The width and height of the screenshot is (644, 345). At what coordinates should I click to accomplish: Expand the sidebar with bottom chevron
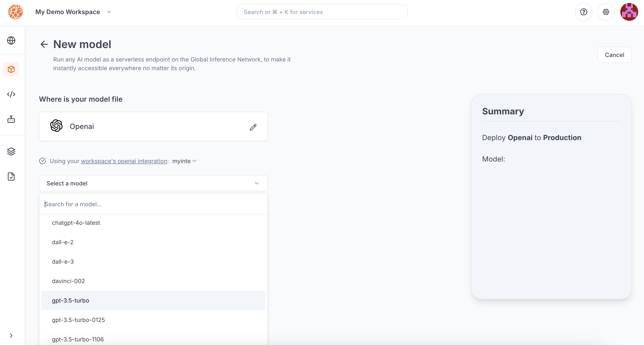[x=11, y=336]
